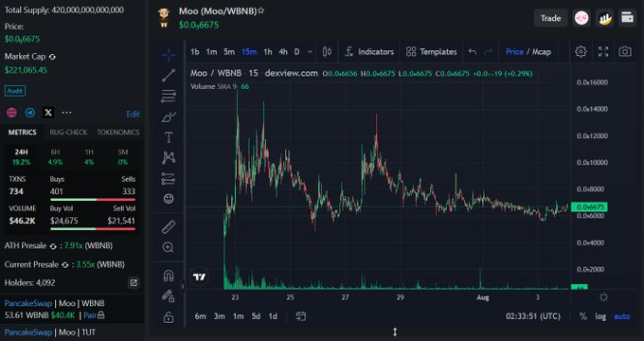Add Moo/WBNB to favorites star
The image size is (644, 341).
point(260,10)
